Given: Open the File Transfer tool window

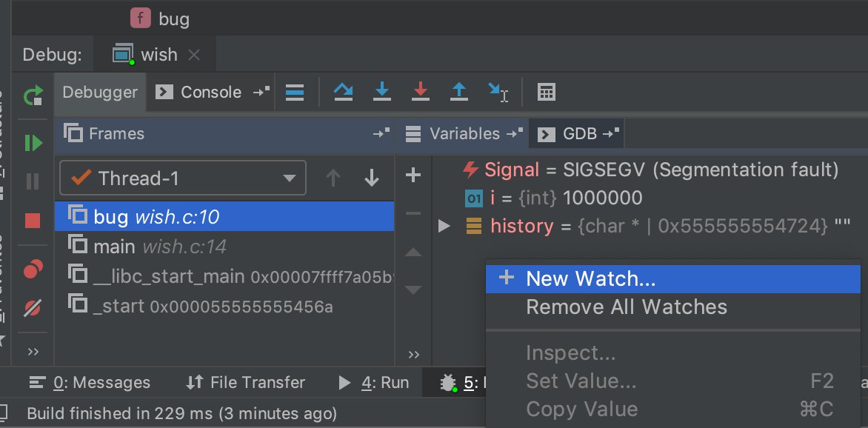Looking at the screenshot, I should pos(246,382).
